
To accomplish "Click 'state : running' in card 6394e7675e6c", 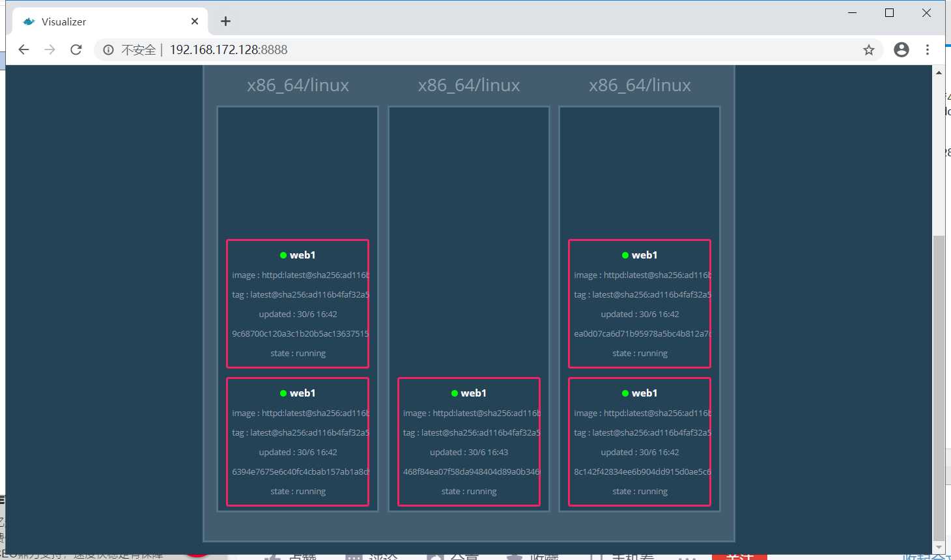I will (298, 491).
